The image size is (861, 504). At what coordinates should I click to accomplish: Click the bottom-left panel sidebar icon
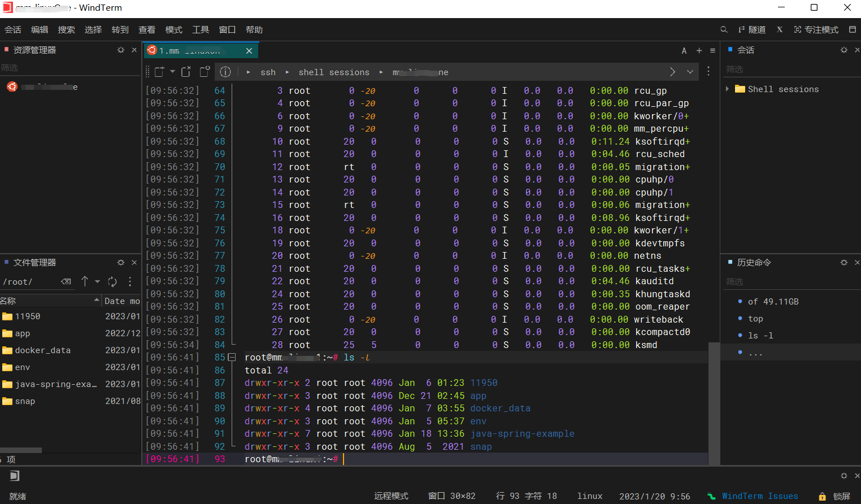[15, 476]
